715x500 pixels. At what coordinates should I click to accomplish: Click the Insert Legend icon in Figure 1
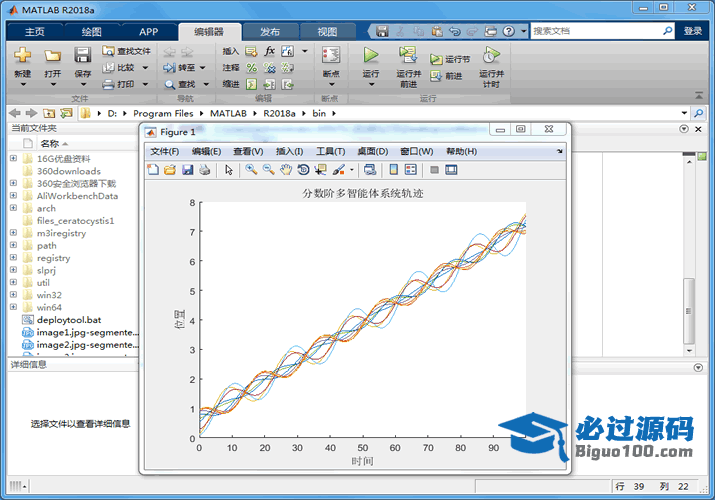point(411,170)
